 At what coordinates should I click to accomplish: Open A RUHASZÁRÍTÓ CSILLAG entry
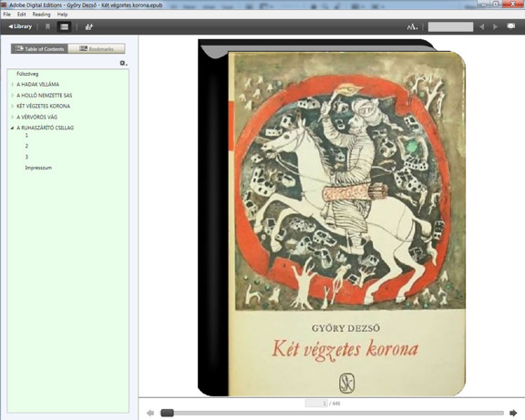point(45,128)
